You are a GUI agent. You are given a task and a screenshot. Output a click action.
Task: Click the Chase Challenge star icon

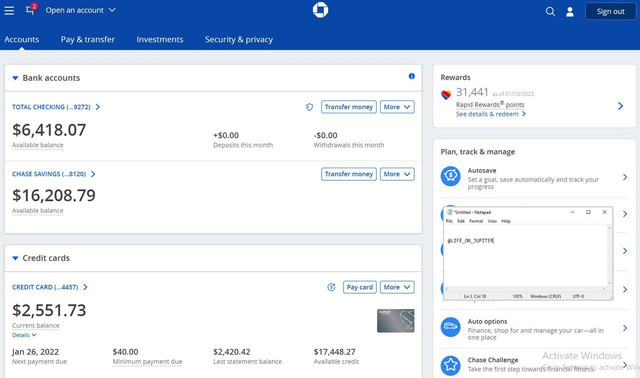(451, 365)
